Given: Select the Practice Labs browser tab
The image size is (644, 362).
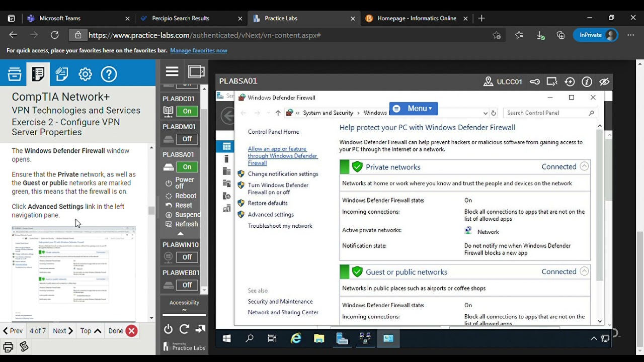Looking at the screenshot, I should click(304, 18).
